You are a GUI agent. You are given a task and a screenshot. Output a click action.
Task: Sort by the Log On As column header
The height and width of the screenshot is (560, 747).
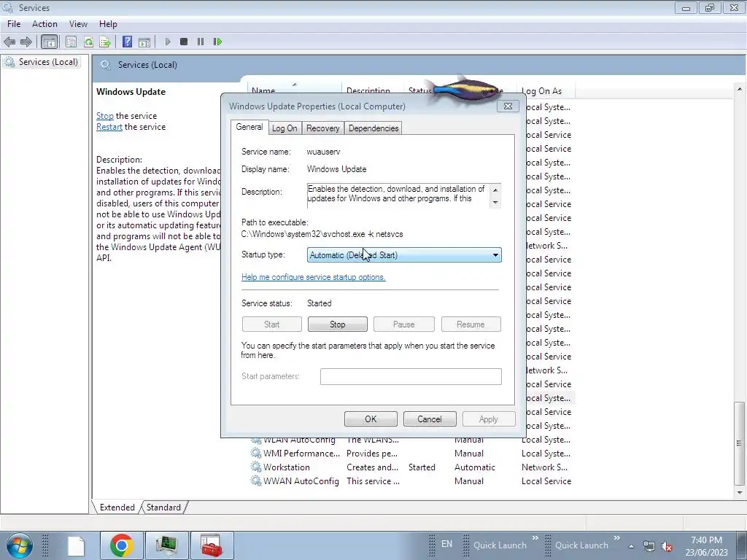547,90
